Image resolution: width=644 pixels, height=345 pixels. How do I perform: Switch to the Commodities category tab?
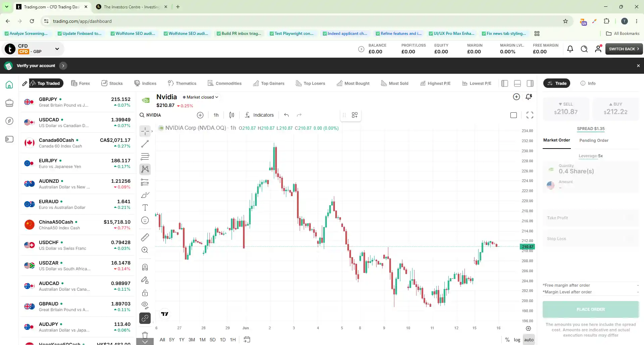[224, 83]
